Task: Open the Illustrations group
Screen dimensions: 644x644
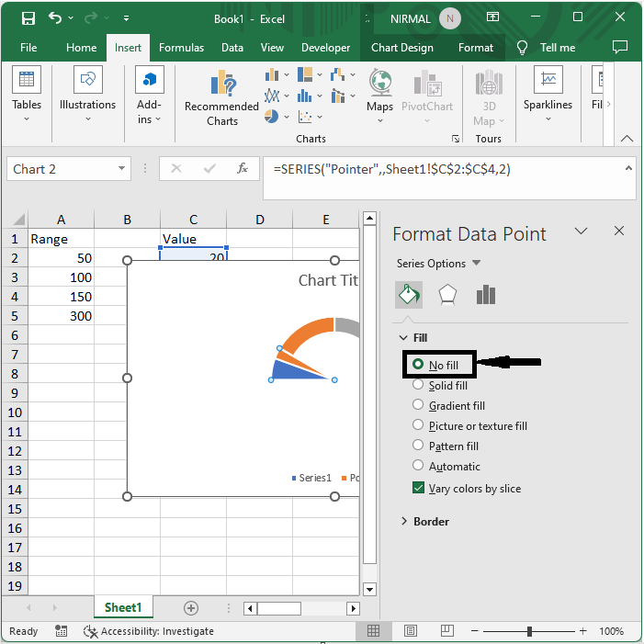Action: 87,95
